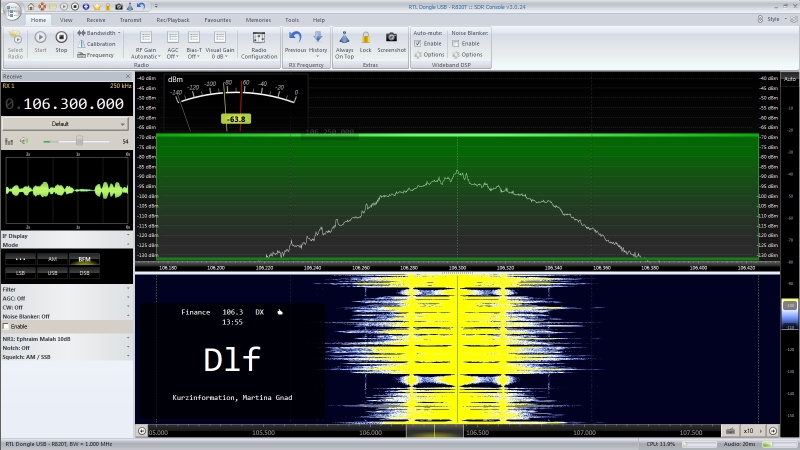Enable the Noise Blanker checkbox in the ribbon
The height and width of the screenshot is (450, 800).
pos(456,43)
